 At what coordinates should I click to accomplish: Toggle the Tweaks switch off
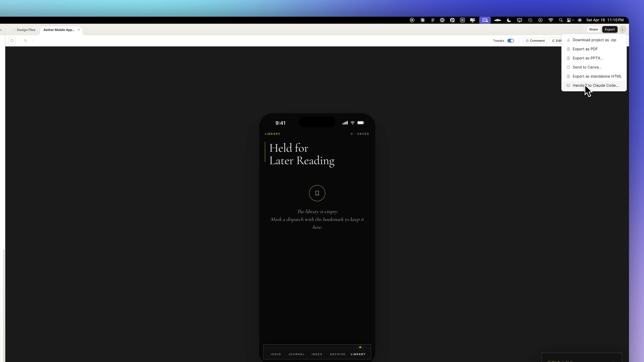511,41
